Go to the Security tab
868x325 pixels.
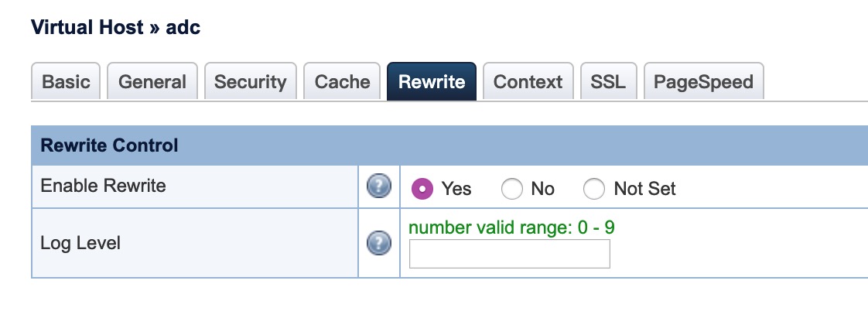[x=250, y=82]
